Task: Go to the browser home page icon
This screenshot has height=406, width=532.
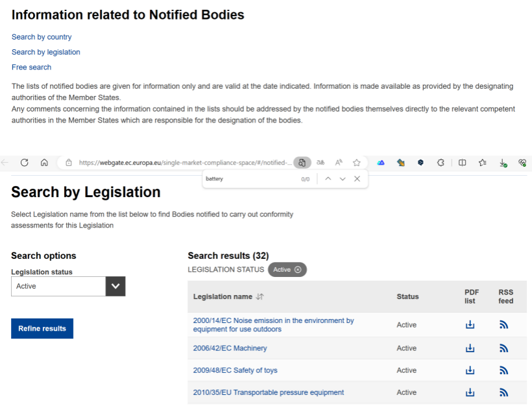Action: coord(44,163)
